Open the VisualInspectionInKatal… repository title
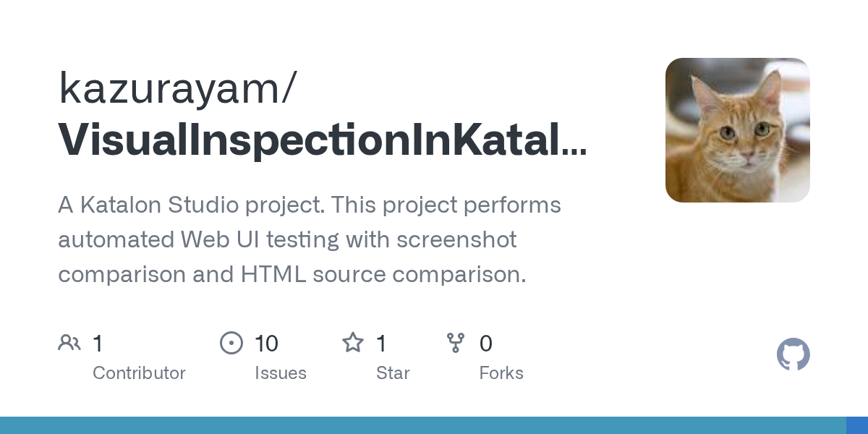 point(322,140)
